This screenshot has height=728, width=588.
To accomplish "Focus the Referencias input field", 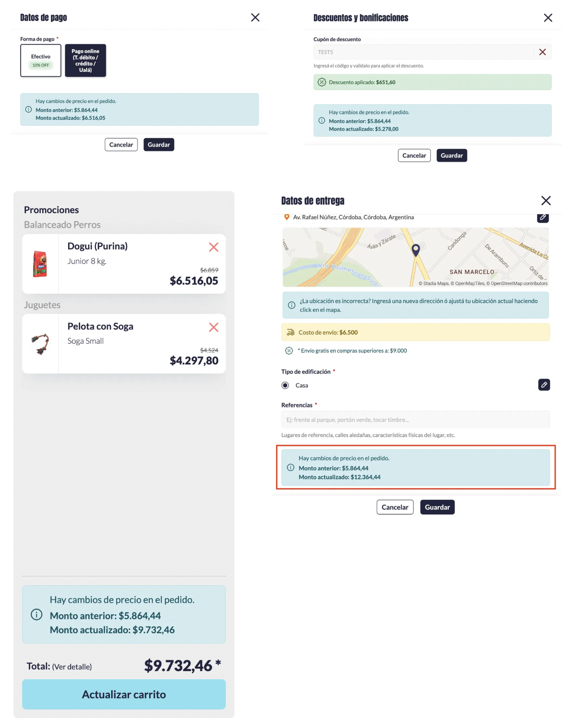I will coord(415,420).
